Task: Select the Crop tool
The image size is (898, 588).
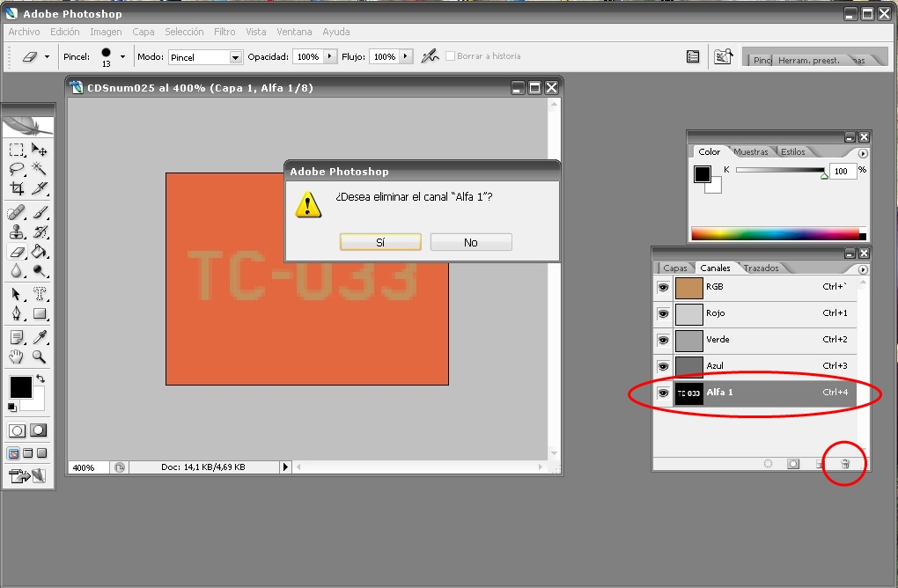Action: pyautogui.click(x=17, y=187)
